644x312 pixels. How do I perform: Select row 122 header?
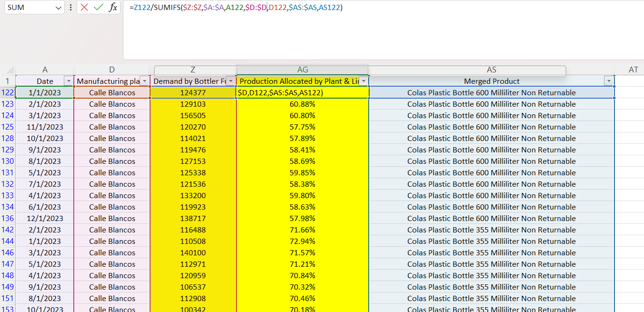coord(8,93)
